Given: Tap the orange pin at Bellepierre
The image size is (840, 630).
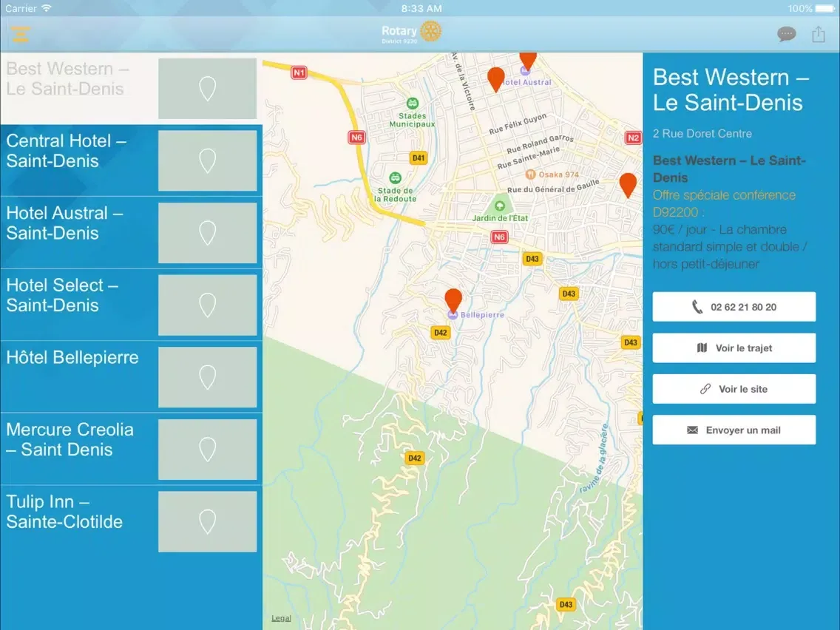Looking at the screenshot, I should pos(453,300).
